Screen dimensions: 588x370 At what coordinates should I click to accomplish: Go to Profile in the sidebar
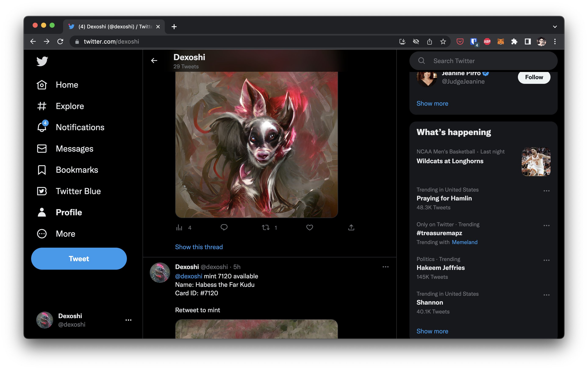click(59, 212)
